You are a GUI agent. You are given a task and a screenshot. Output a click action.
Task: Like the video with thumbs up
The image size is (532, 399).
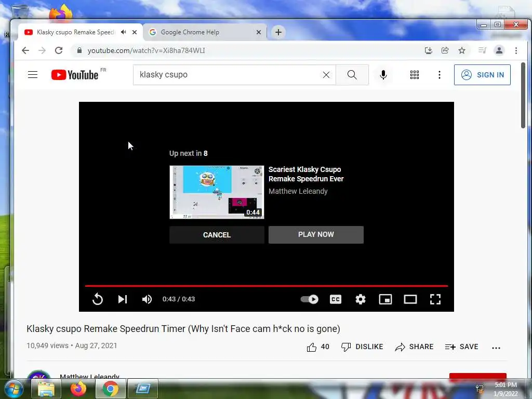point(318,347)
